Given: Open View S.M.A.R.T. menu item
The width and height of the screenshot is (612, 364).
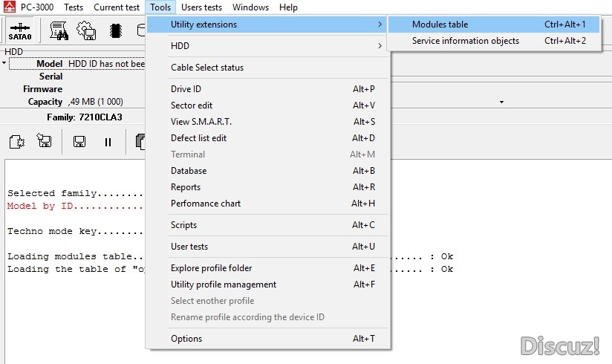Looking at the screenshot, I should coord(267,122).
